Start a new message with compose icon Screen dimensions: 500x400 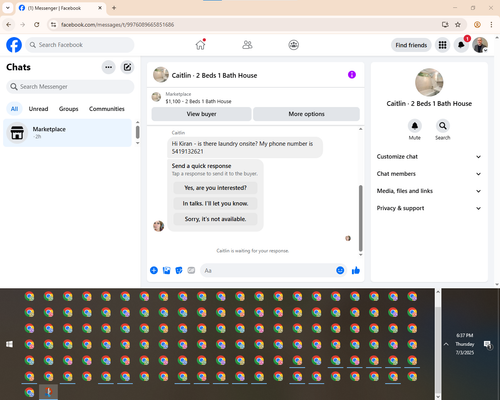(127, 67)
